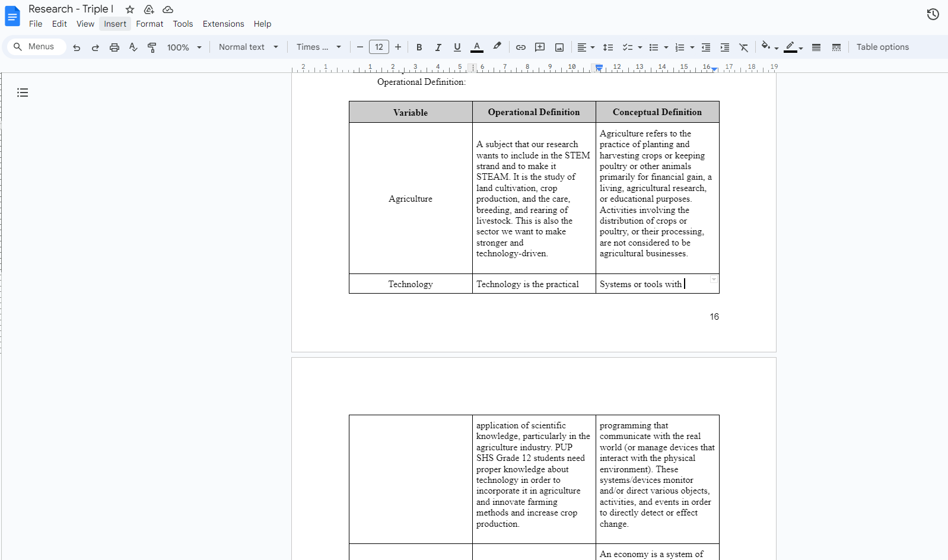
Task: Select the Technology variable cell
Action: [x=411, y=284]
